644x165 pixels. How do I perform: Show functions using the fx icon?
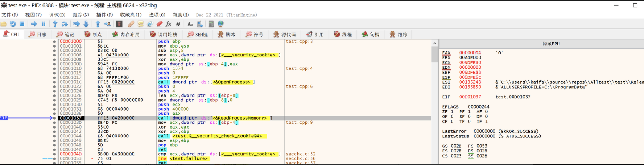pos(168,24)
